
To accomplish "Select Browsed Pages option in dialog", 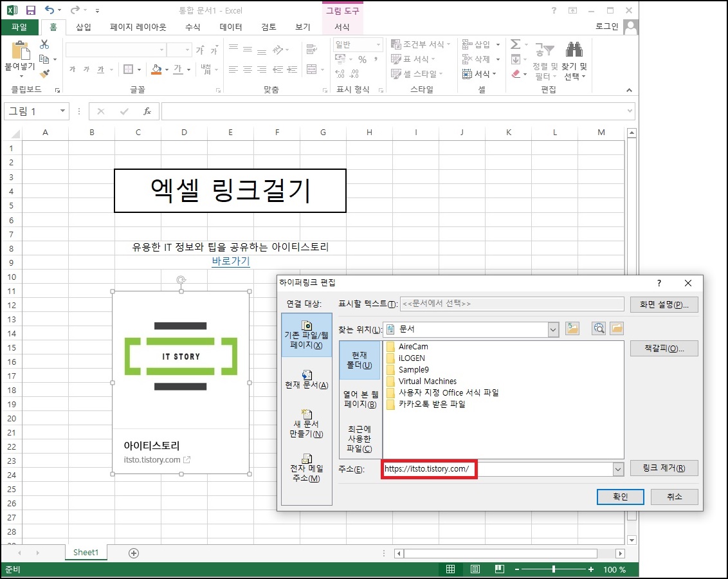I will coord(360,400).
